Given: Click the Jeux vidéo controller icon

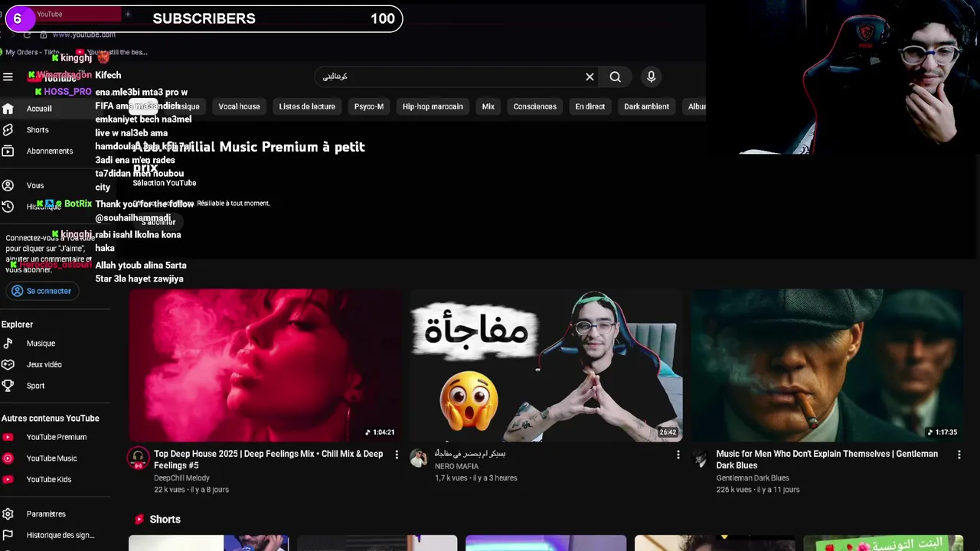Looking at the screenshot, I should click(8, 365).
